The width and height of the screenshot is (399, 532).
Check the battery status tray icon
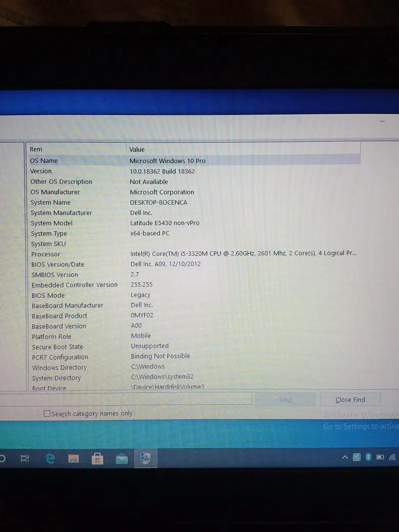coord(380,457)
